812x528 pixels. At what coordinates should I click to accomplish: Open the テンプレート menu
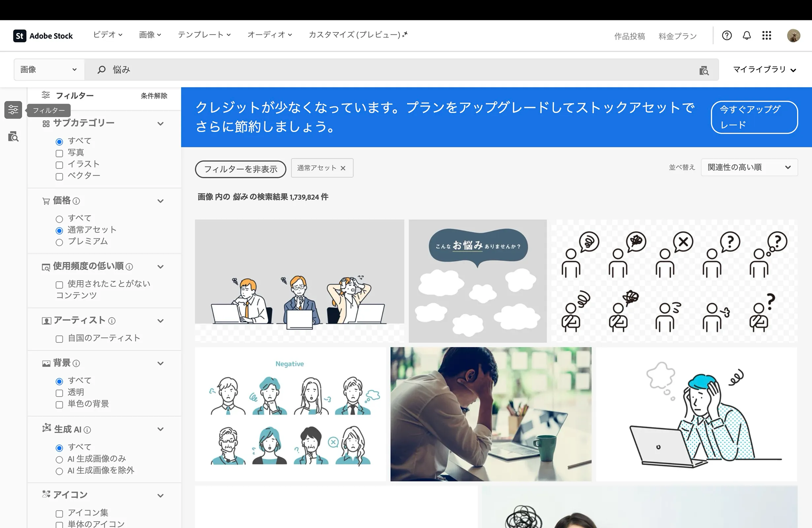point(204,35)
